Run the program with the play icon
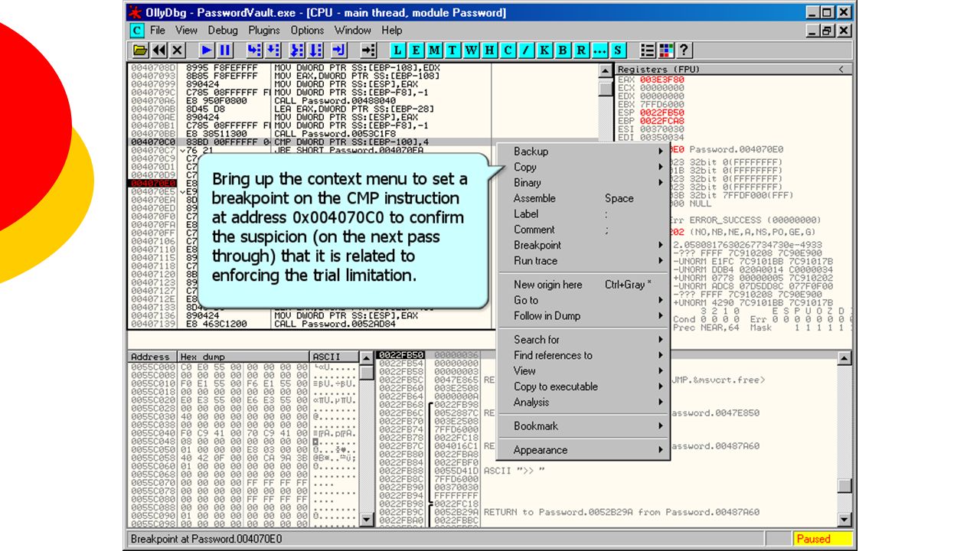Viewport: 980px width, 551px height. [x=207, y=51]
